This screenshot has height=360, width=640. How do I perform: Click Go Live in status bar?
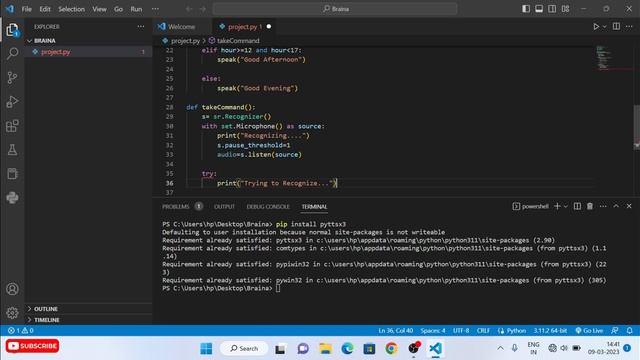[x=589, y=331]
